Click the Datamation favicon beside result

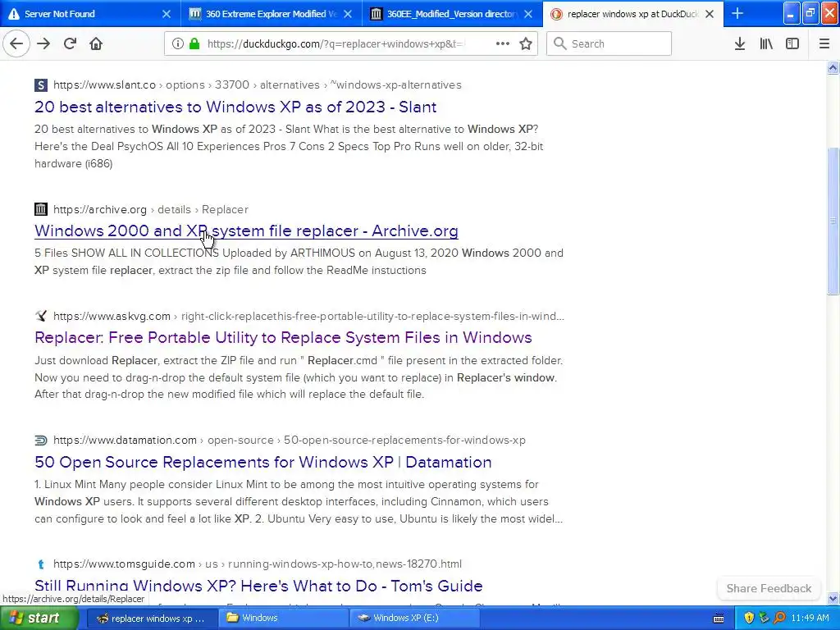click(x=41, y=441)
